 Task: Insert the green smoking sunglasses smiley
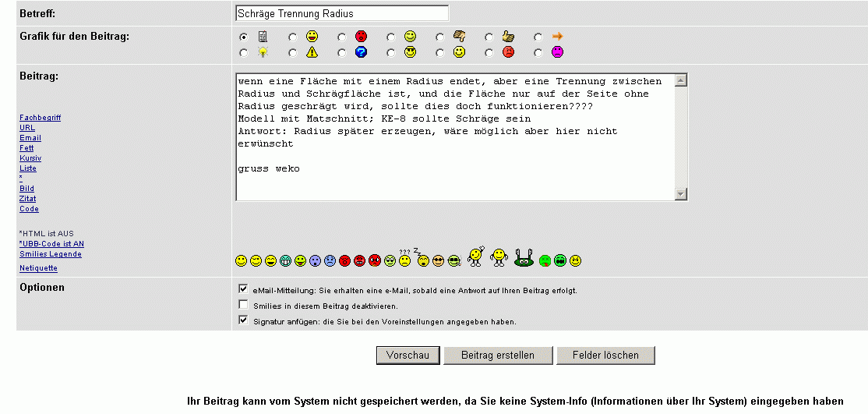454,261
